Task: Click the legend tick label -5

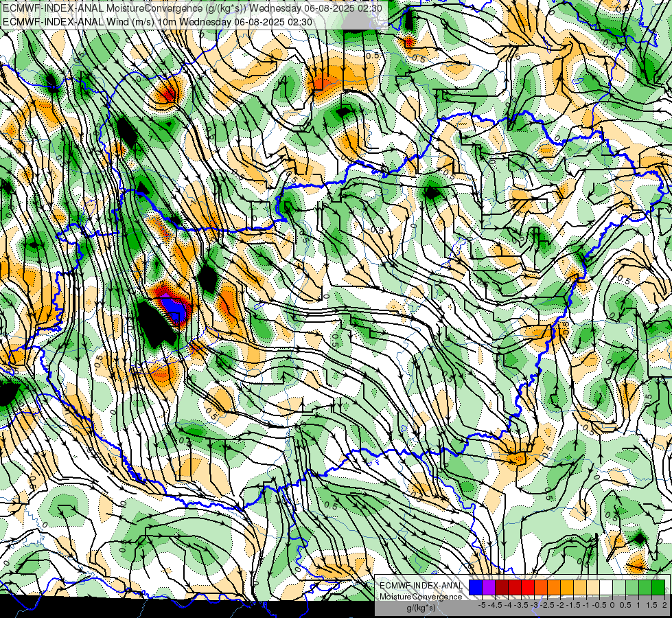Action: [x=482, y=605]
